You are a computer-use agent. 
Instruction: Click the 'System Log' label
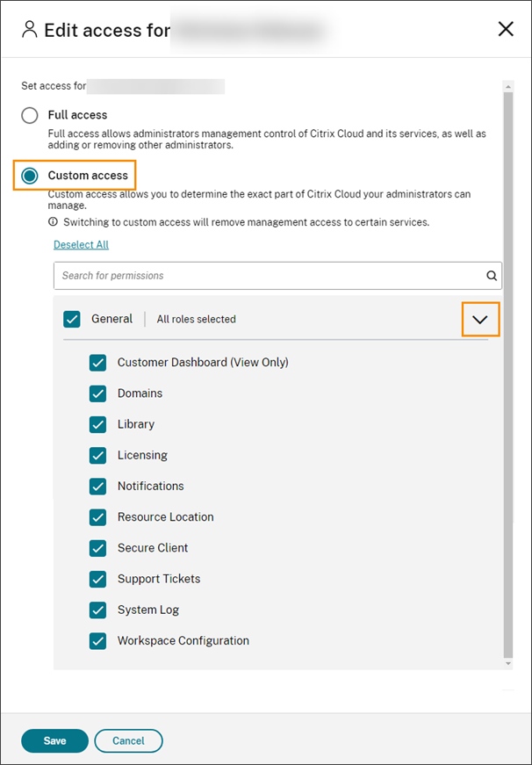(x=148, y=610)
